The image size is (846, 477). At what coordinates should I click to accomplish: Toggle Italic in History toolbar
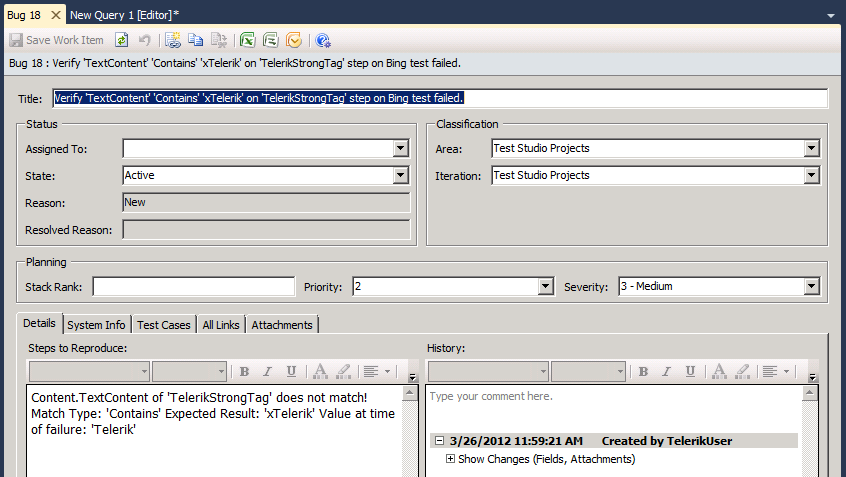point(667,371)
